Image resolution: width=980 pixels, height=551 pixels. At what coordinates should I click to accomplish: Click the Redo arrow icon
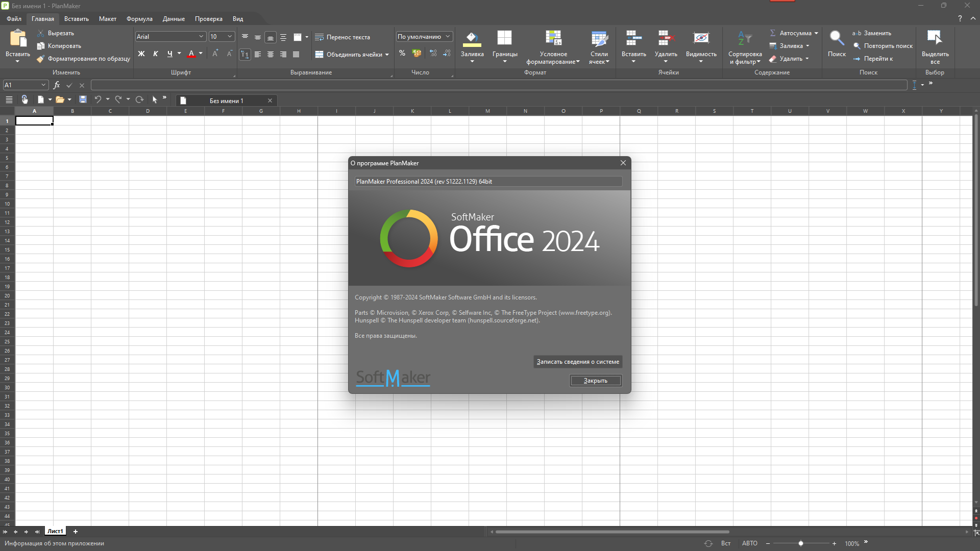pyautogui.click(x=118, y=99)
